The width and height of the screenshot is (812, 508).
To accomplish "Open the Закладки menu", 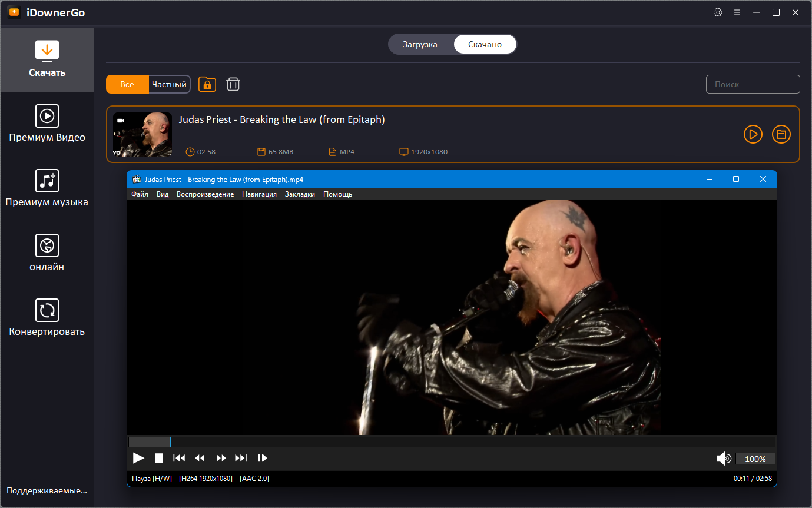I will tap(300, 194).
